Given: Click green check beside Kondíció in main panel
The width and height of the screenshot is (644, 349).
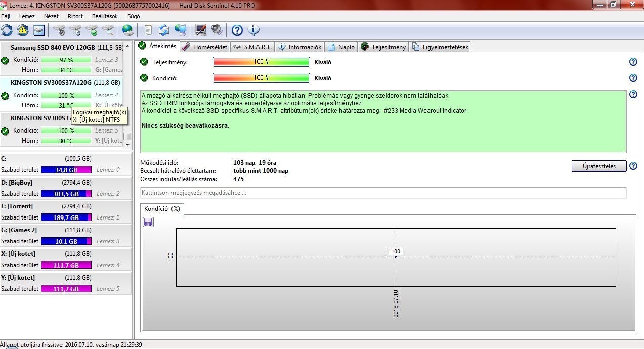Looking at the screenshot, I should point(144,78).
